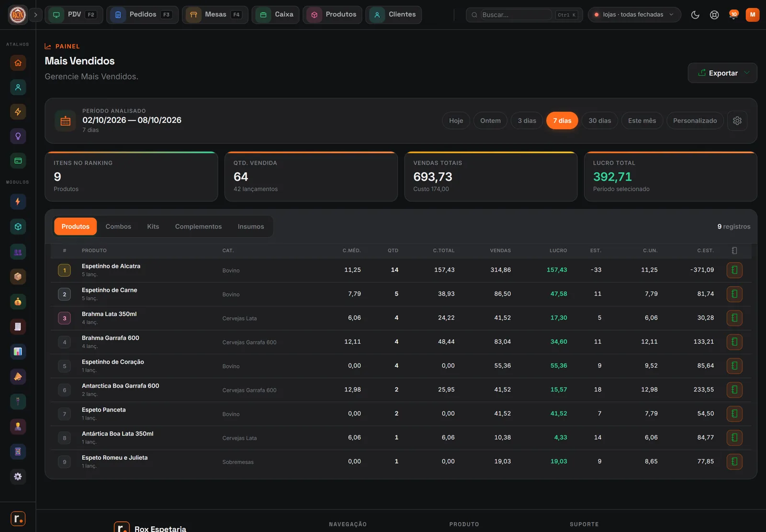Select the 30 dias period filter
766x532 pixels.
click(599, 121)
